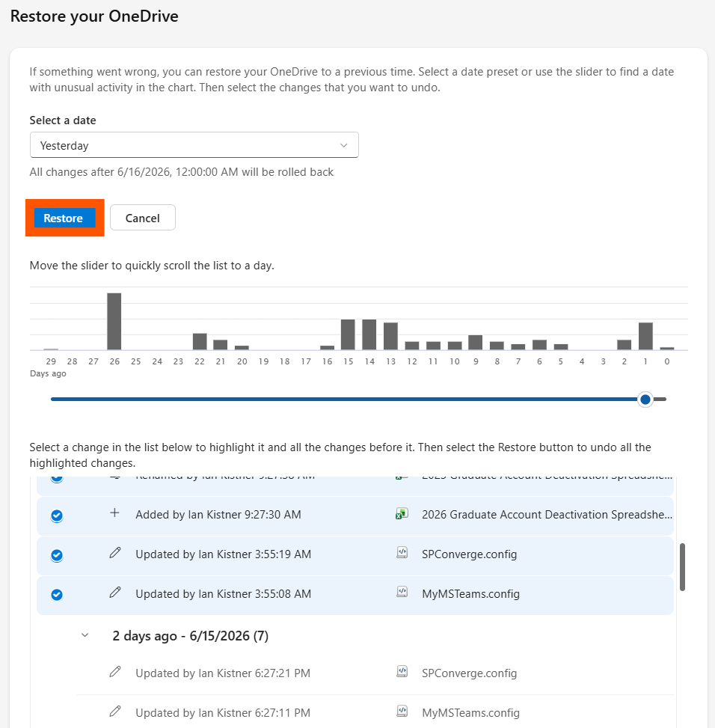Toggle checkbox for SPConverge.config 3:55:19 AM change
715x728 pixels.
tap(57, 555)
